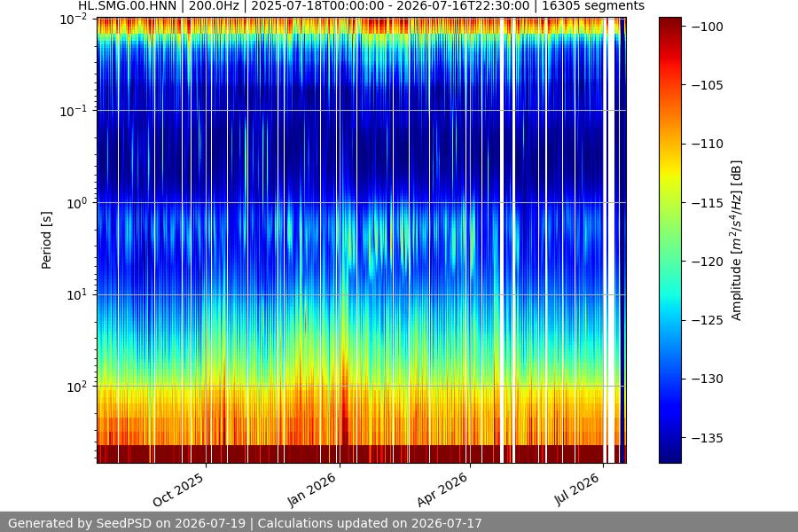This screenshot has height=532, width=798.
Task: Click the end time 2026-07-16T22:30:00
Action: (x=463, y=6)
